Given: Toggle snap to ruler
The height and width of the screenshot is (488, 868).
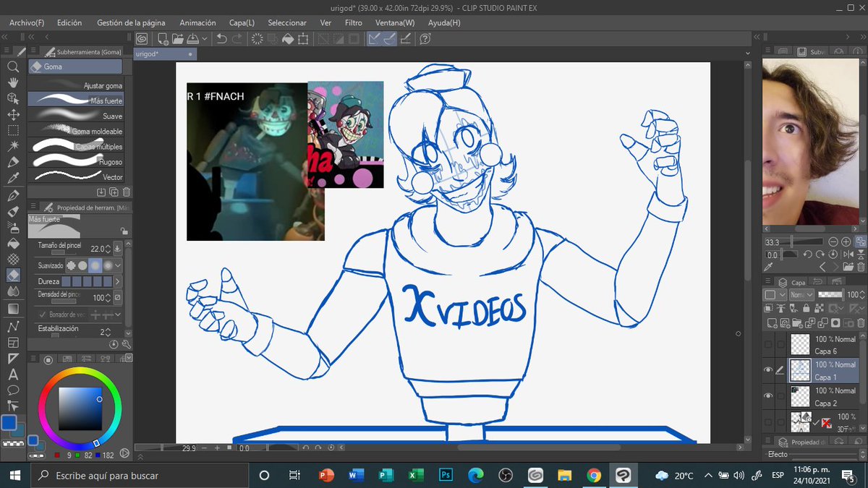Looking at the screenshot, I should click(374, 38).
